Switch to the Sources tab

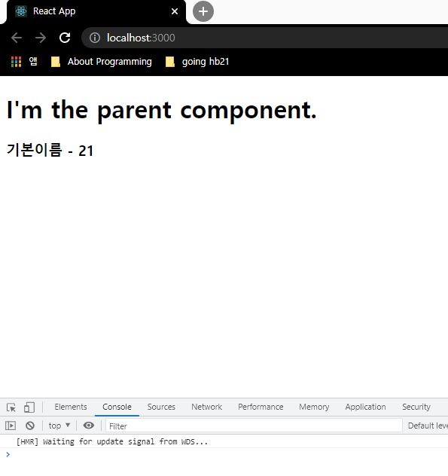[161, 407]
